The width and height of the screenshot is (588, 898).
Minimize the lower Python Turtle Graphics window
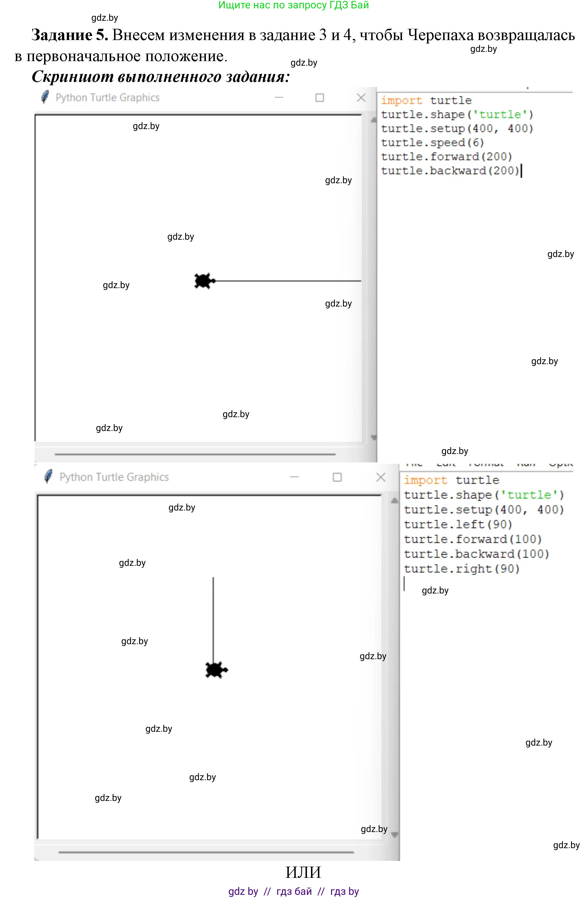(294, 477)
